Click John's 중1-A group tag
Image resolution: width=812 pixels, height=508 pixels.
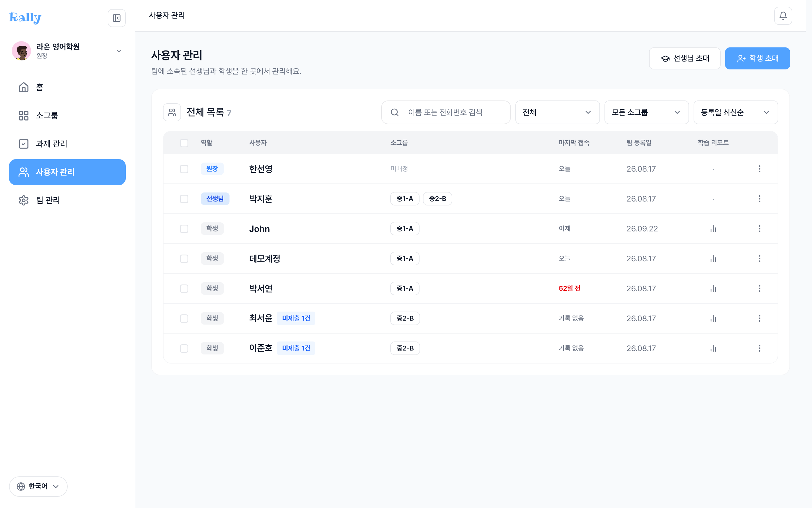coord(405,229)
